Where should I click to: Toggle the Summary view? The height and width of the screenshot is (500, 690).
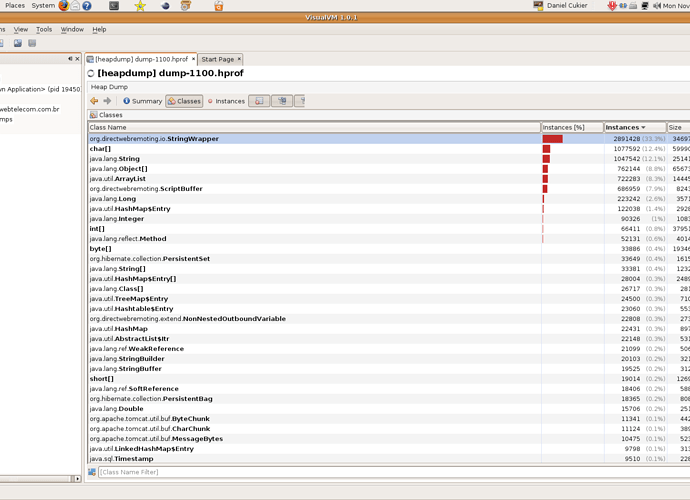pos(142,101)
